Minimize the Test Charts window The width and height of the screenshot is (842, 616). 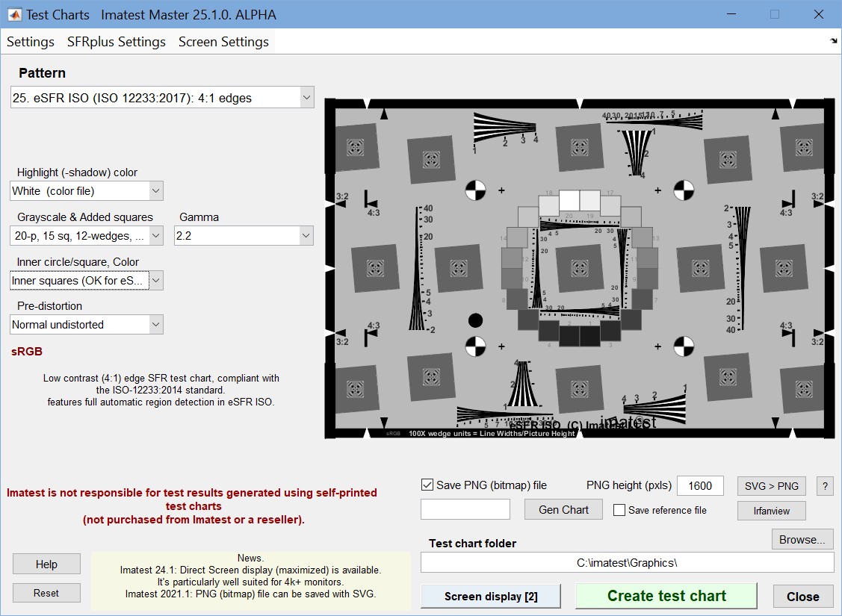pos(731,14)
